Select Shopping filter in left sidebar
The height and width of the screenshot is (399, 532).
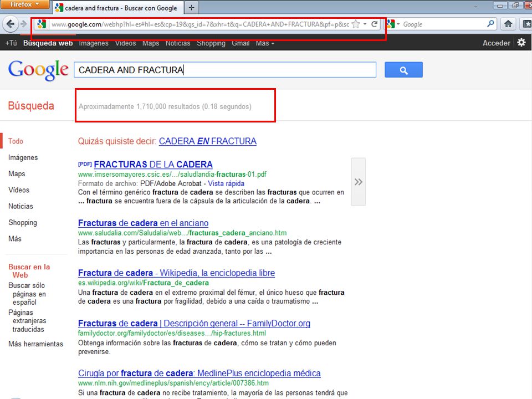pos(23,223)
